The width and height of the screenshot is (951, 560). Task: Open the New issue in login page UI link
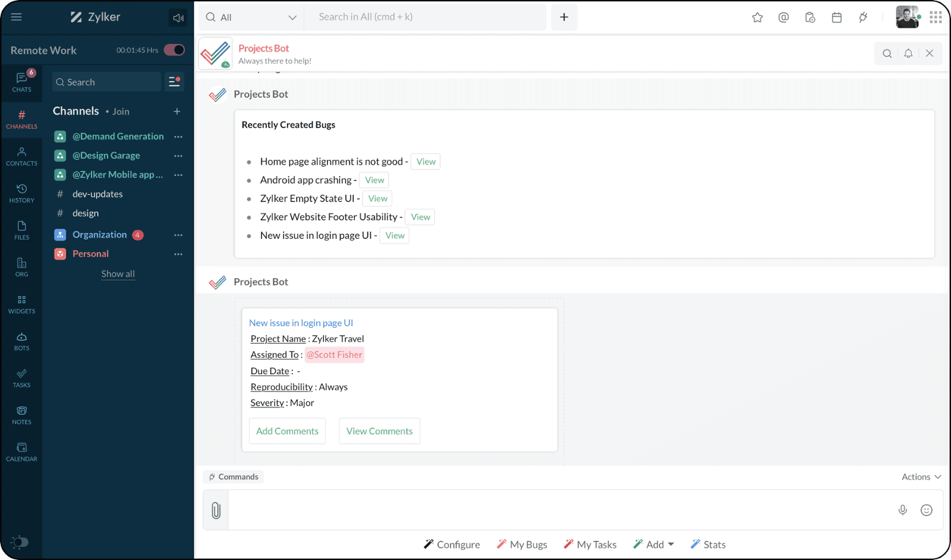301,323
